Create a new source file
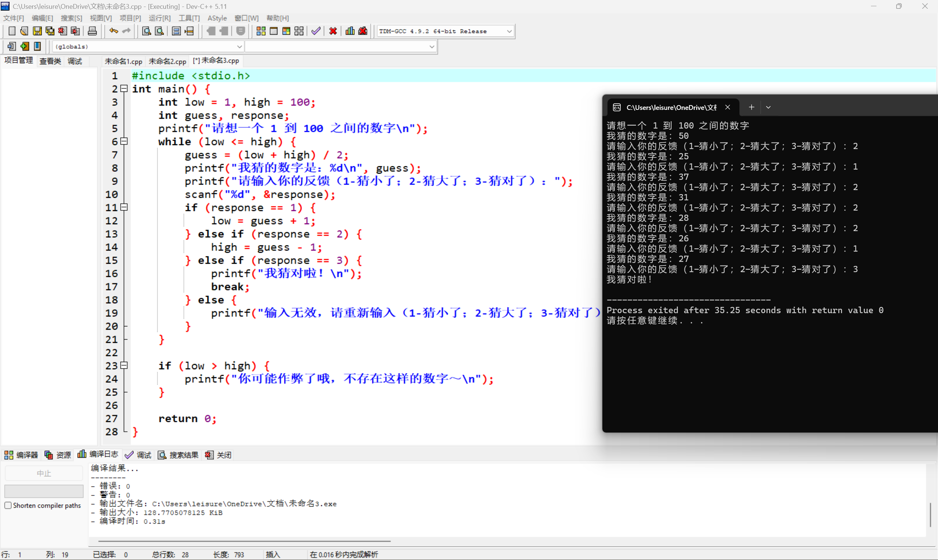The image size is (938, 560). click(x=12, y=31)
